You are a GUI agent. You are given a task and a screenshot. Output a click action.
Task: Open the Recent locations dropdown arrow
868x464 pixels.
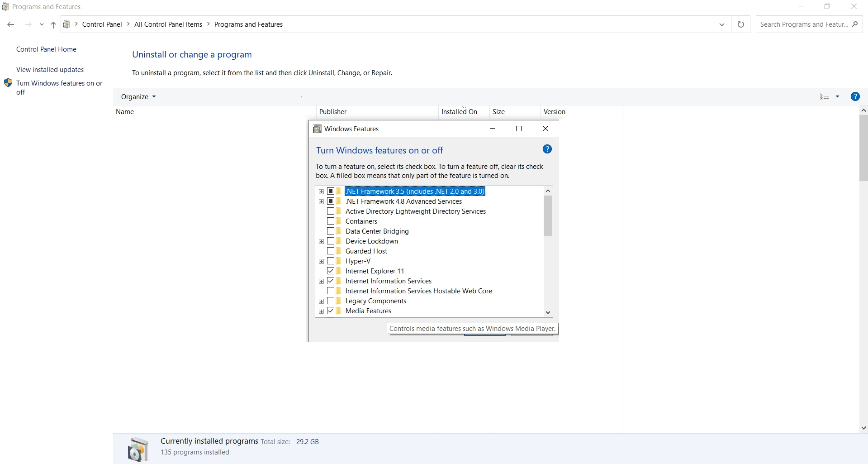tap(42, 24)
